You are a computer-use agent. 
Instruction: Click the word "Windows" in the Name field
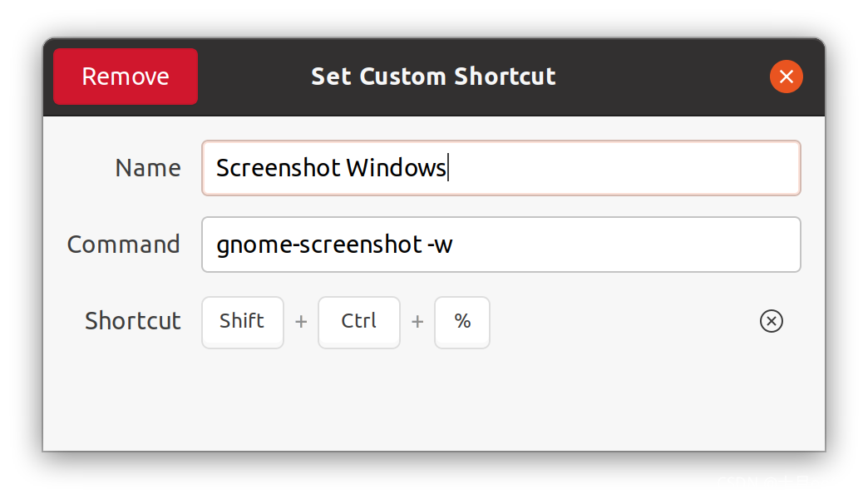click(396, 168)
